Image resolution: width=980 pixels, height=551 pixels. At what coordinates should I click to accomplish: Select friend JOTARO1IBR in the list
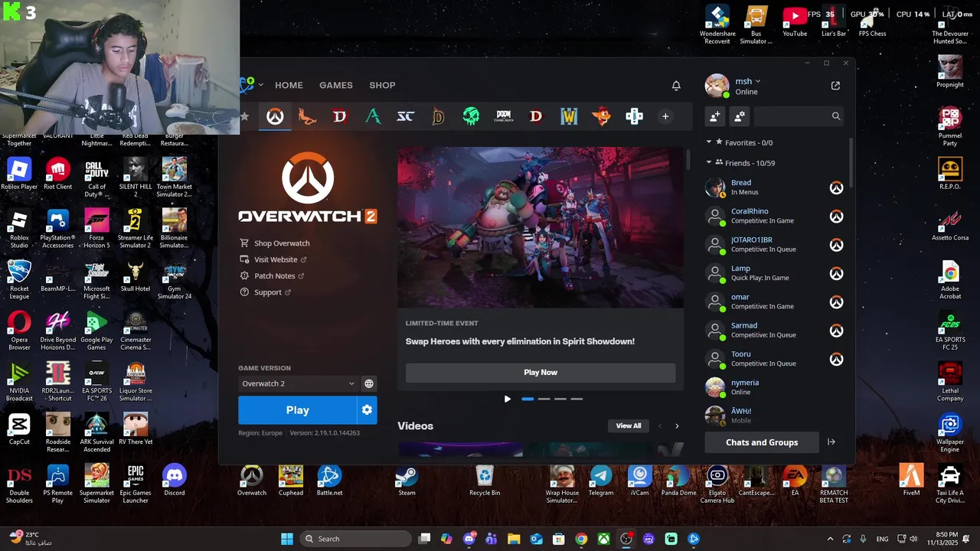pos(774,245)
